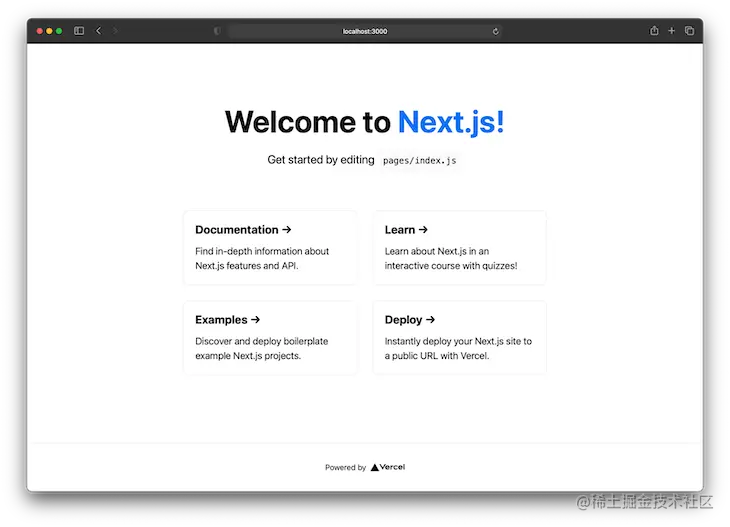Show tab overview icon
Viewport: 730px width, 527px height.
[689, 31]
